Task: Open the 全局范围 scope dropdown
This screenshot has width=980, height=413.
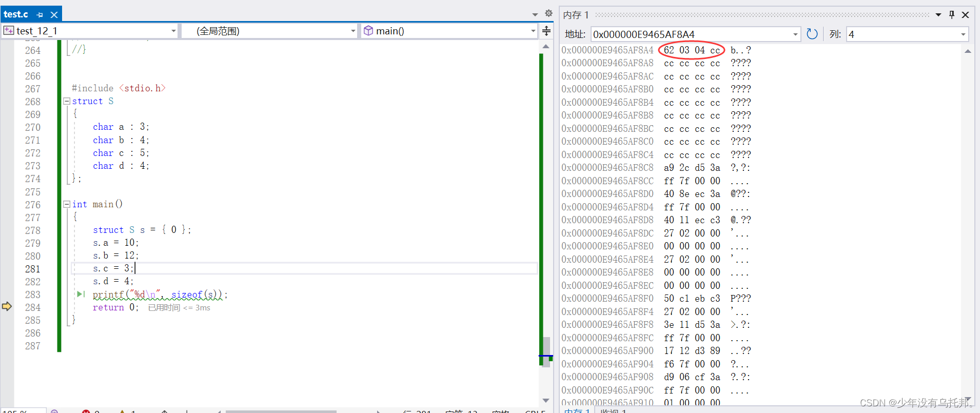Action: tap(353, 31)
